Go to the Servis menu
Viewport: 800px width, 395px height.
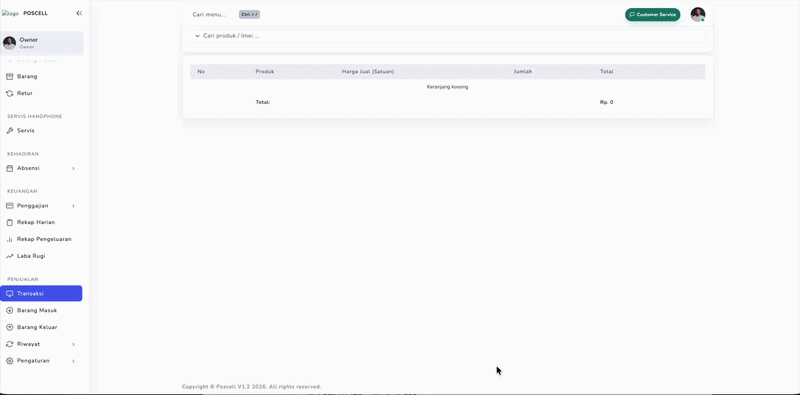(41, 131)
